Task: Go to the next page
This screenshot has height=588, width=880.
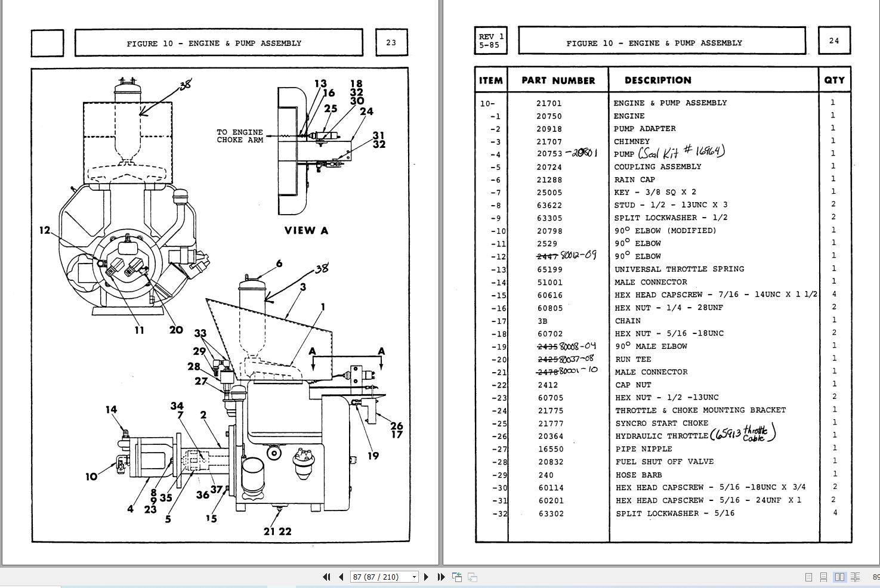Action: 426,577
